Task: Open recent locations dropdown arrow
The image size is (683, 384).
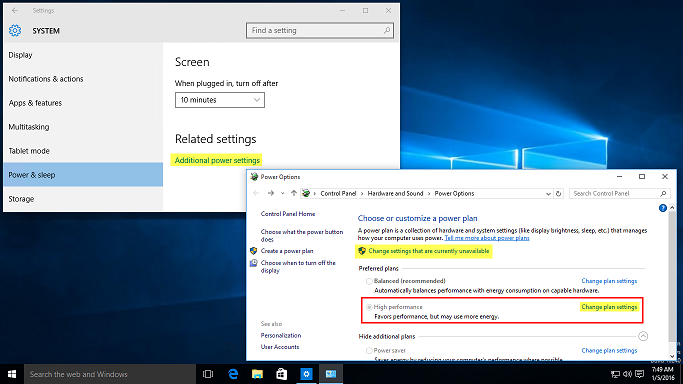Action: 282,193
